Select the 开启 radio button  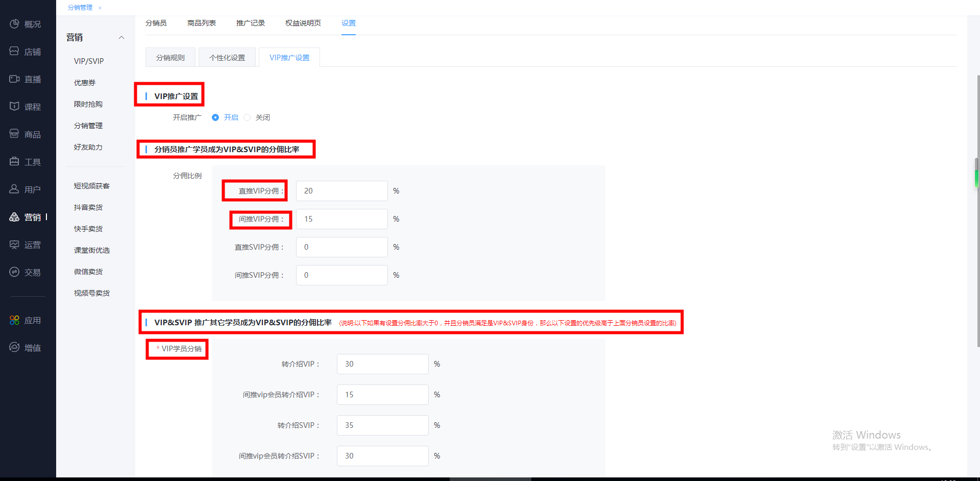click(x=215, y=117)
